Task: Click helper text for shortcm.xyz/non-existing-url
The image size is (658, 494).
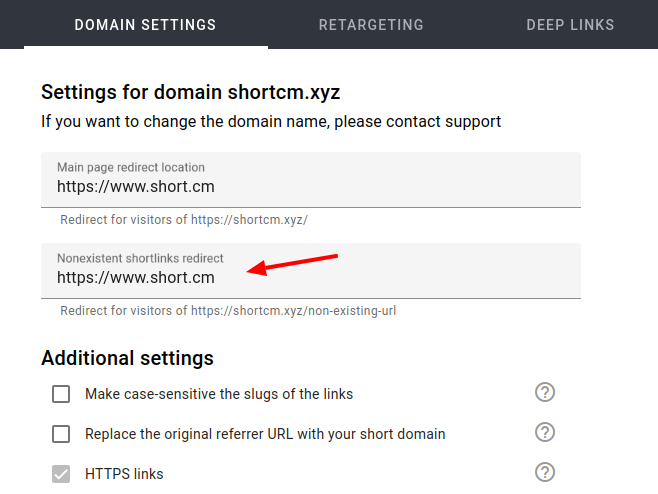Action: point(228,311)
